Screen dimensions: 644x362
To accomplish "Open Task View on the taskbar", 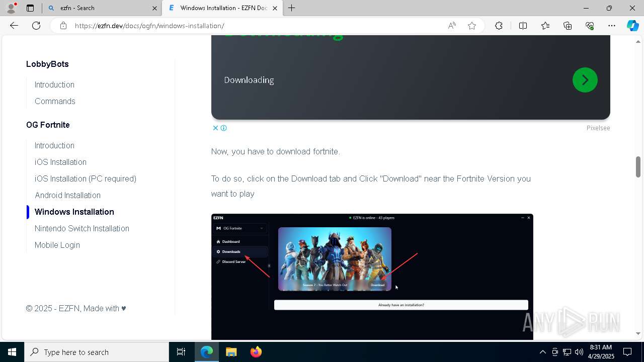I will coord(181,352).
